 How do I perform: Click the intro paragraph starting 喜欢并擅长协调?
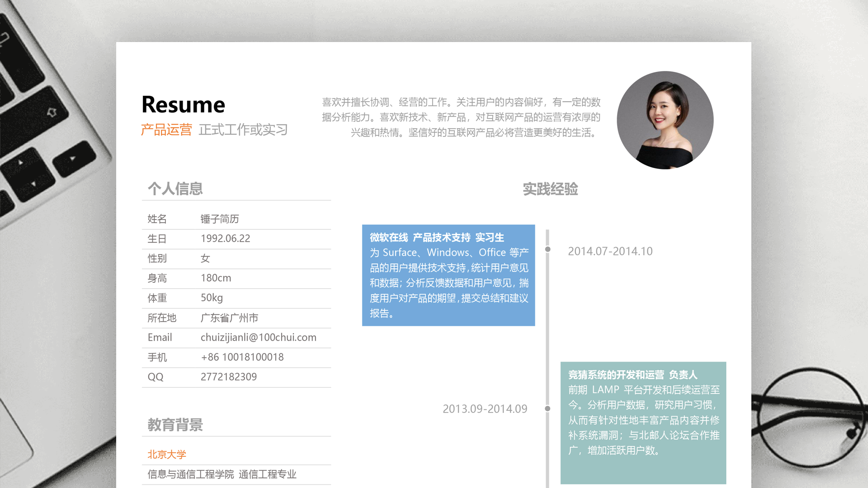tap(461, 117)
